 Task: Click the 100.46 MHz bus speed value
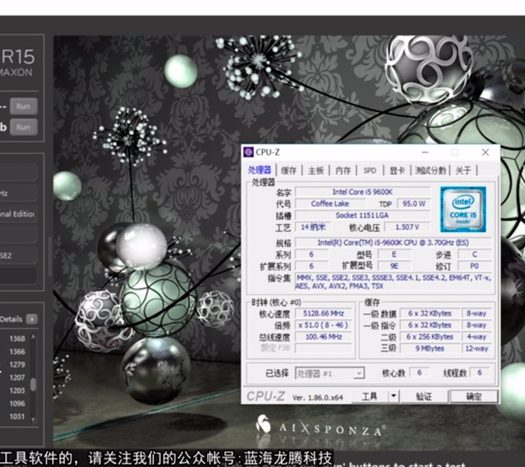pyautogui.click(x=323, y=337)
